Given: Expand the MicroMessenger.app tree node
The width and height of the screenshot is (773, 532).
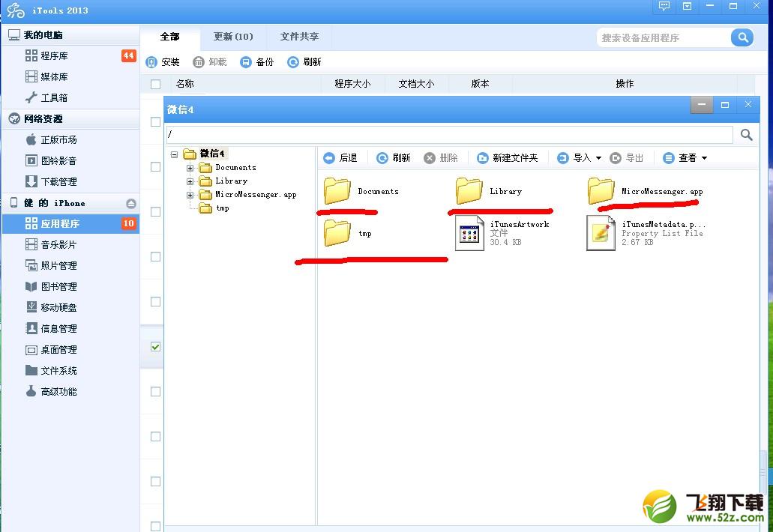Looking at the screenshot, I should [190, 195].
